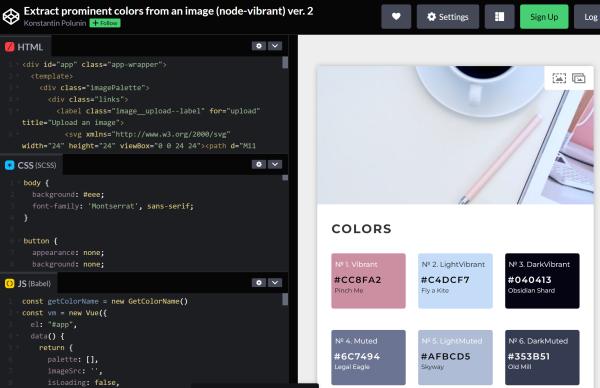Open the pen Settings
Image resolution: width=600 pixels, height=388 pixels.
(x=448, y=16)
